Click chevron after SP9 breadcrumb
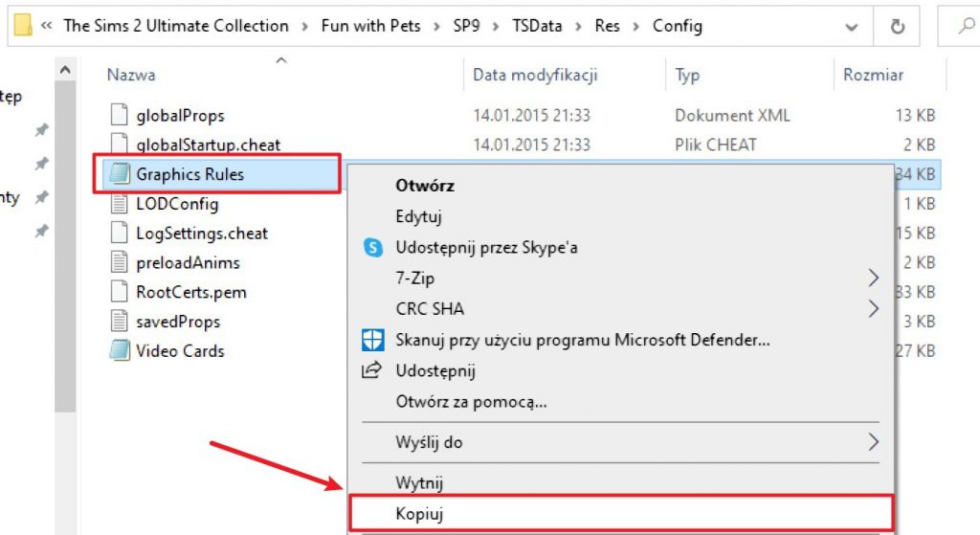 [496, 26]
